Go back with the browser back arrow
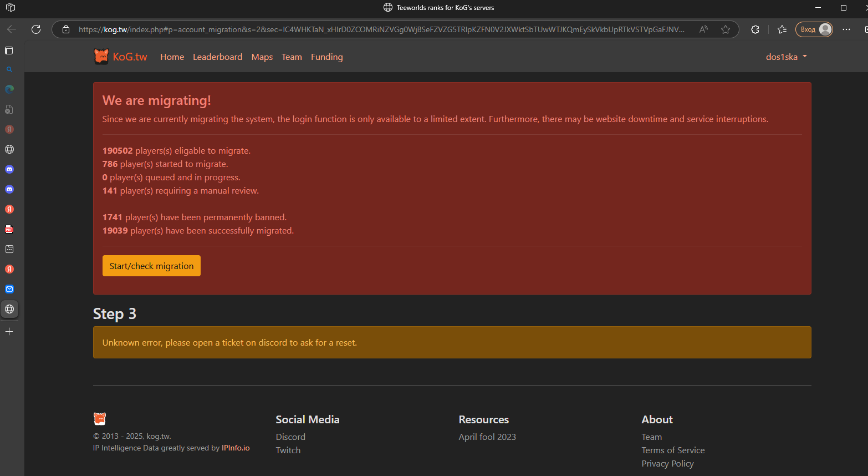 12,29
